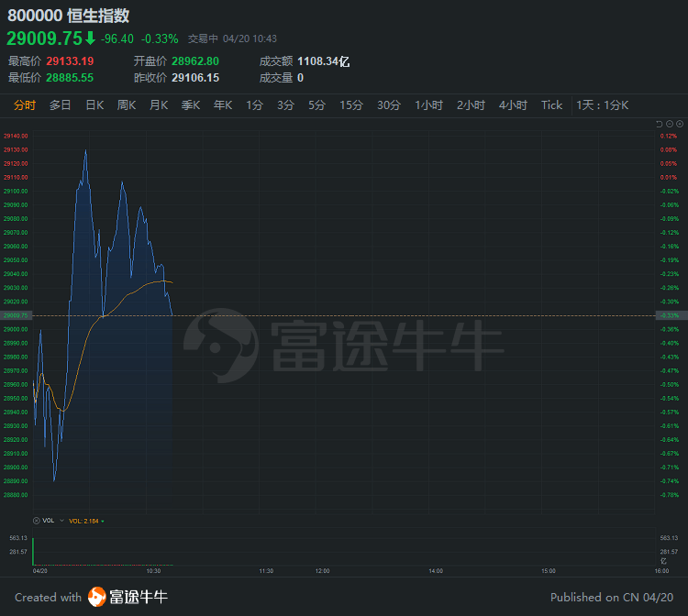Open the 日K daily candlestick tab

coord(94,105)
